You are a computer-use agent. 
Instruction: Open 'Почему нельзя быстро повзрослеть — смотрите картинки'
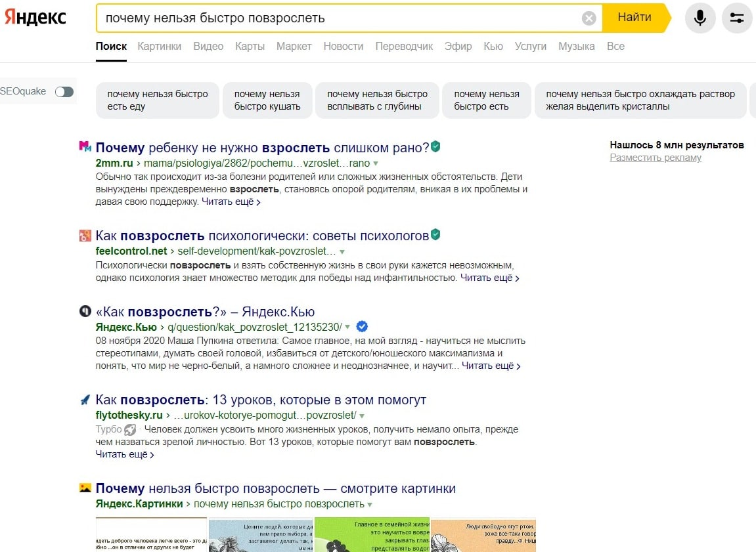(275, 488)
